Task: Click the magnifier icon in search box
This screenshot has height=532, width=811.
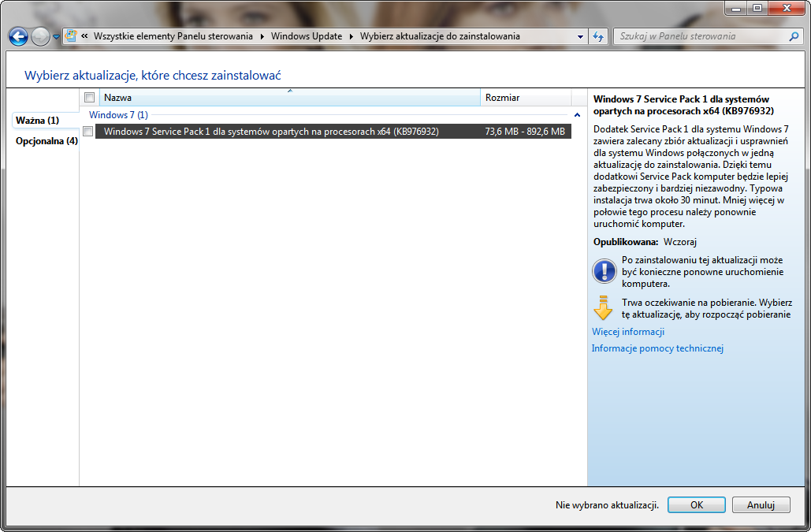Action: tap(794, 36)
